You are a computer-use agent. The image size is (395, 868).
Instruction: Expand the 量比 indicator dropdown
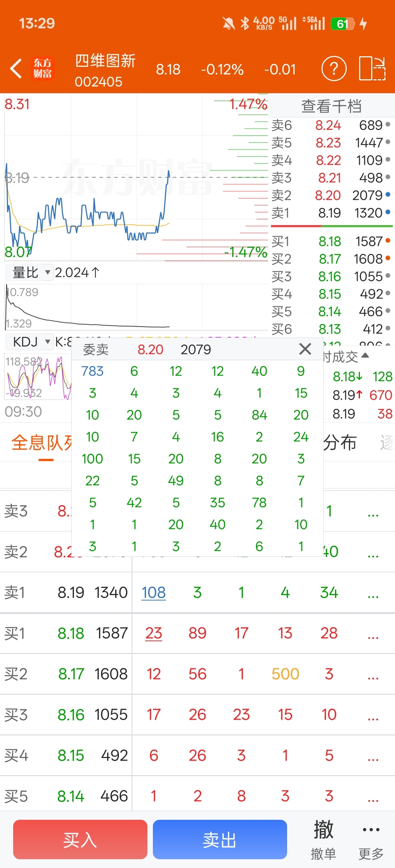30,272
